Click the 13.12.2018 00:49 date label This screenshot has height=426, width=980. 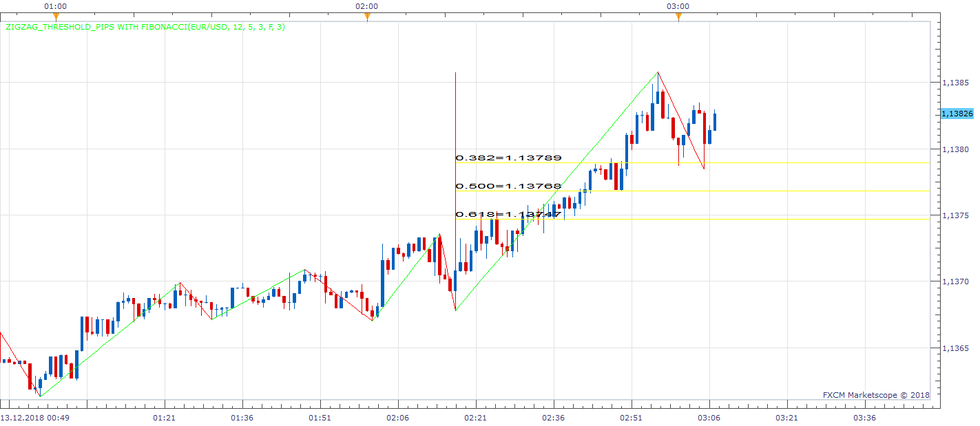coord(35,418)
